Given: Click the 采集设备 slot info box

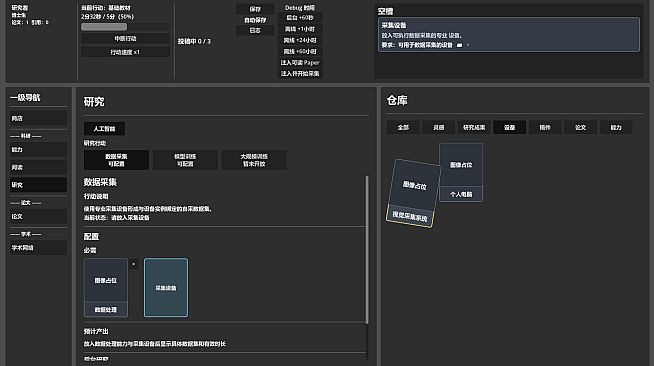Looking at the screenshot, I should point(509,35).
